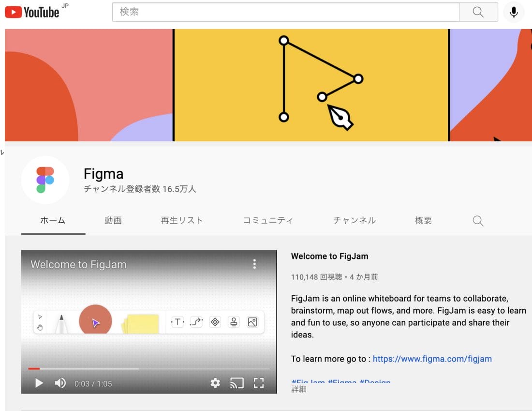
Task: Seek on the video progress bar
Action: click(149, 368)
